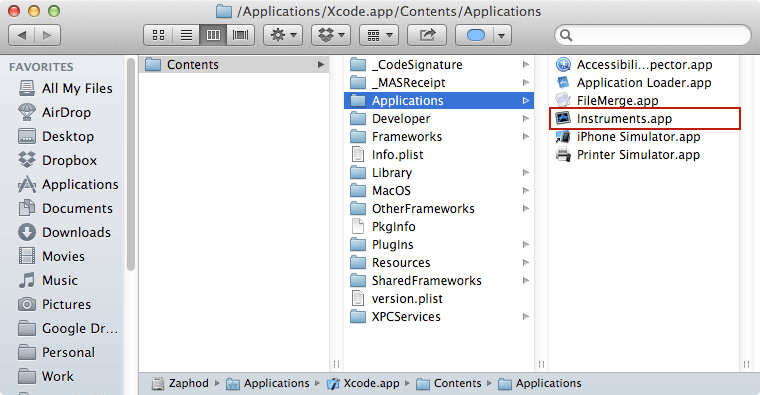
Task: Select the XPCServices folder
Action: [439, 316]
